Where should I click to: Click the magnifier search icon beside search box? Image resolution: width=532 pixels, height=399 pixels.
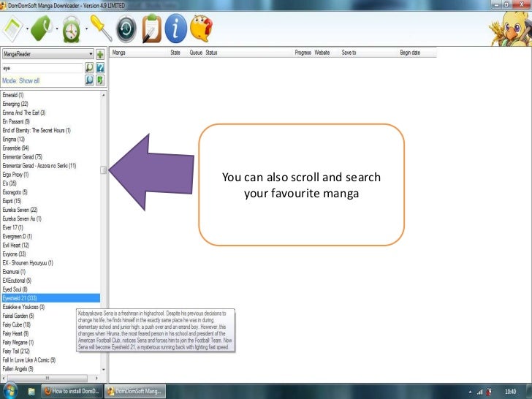click(89, 67)
